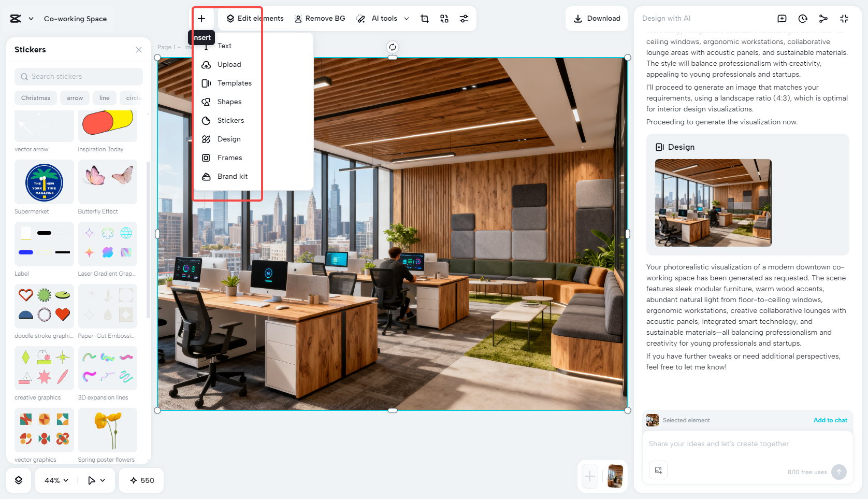Click the Add to chat link
This screenshot has width=868, height=499.
coord(830,420)
